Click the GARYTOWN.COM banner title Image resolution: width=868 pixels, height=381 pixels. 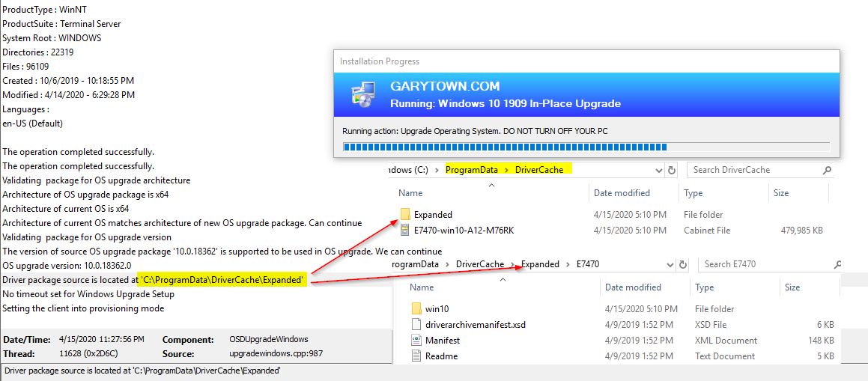tap(445, 86)
